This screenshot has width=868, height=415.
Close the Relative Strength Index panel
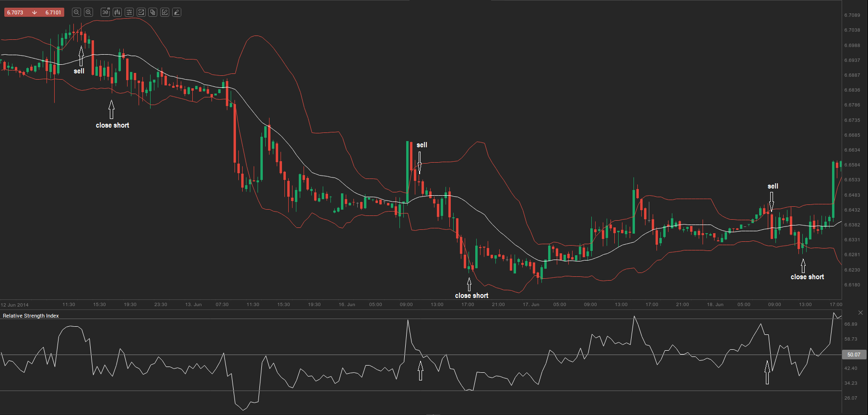click(x=860, y=313)
